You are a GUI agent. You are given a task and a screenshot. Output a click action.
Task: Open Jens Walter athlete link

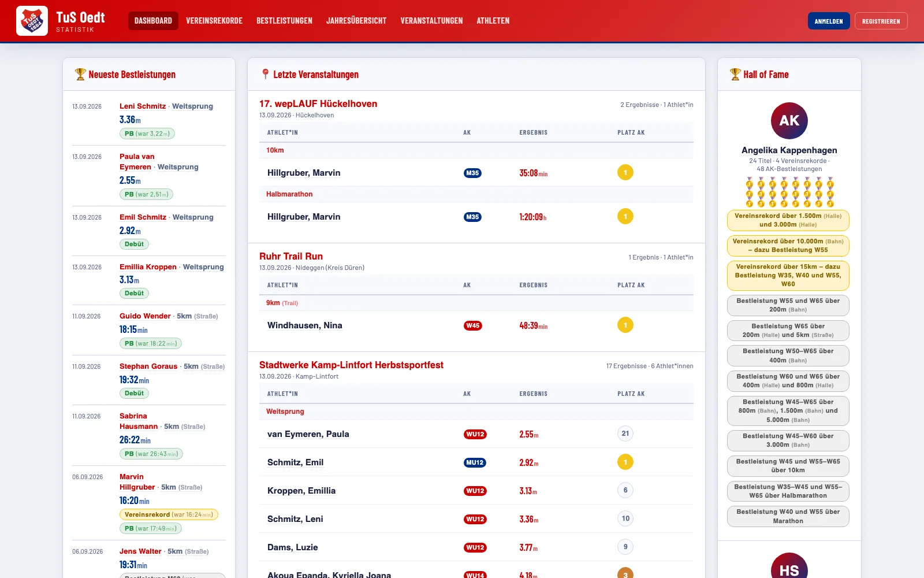[x=140, y=551]
